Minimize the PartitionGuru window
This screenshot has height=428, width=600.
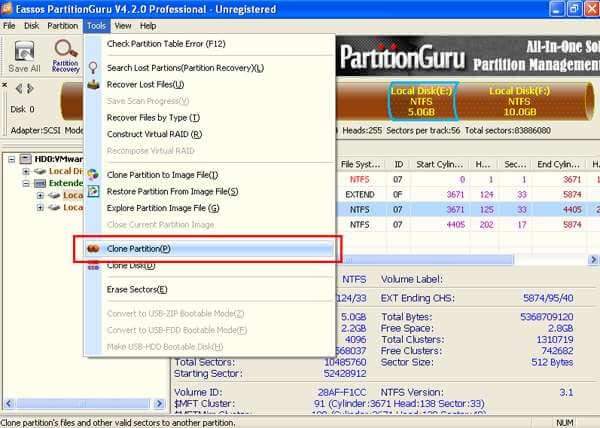point(557,9)
